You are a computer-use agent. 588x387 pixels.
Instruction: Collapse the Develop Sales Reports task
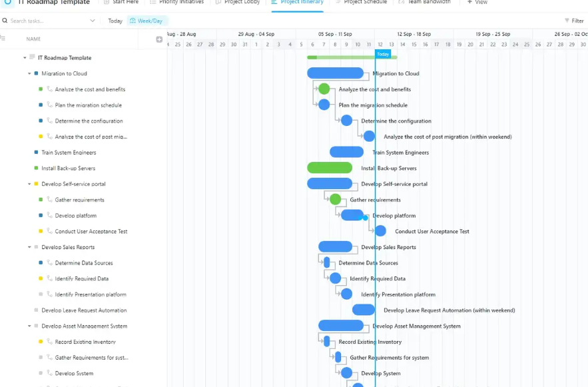[x=29, y=247]
